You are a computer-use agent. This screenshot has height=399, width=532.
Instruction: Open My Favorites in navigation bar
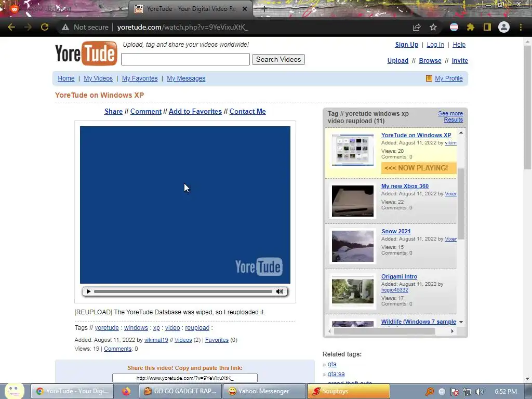pyautogui.click(x=140, y=78)
